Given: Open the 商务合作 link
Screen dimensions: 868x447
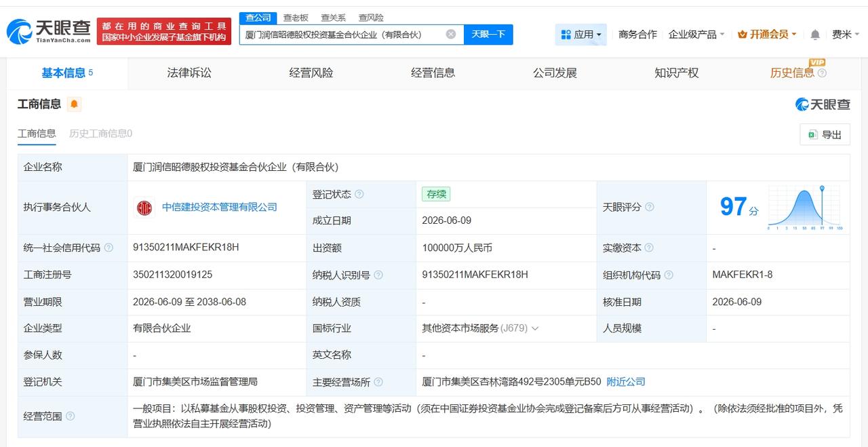Looking at the screenshot, I should pyautogui.click(x=637, y=35).
